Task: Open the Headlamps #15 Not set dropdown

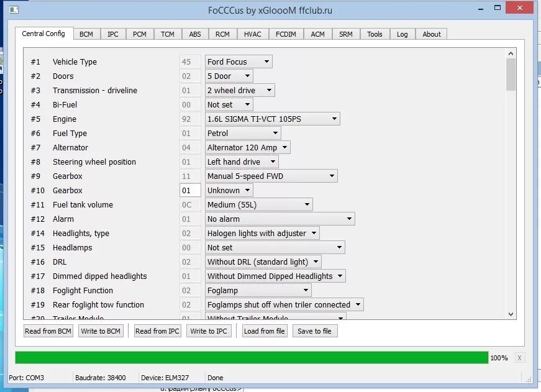Action: [x=275, y=248]
